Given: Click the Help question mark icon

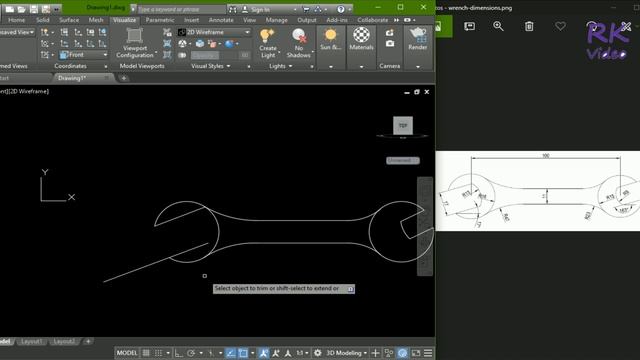Looking at the screenshot, I should pyautogui.click(x=341, y=9).
